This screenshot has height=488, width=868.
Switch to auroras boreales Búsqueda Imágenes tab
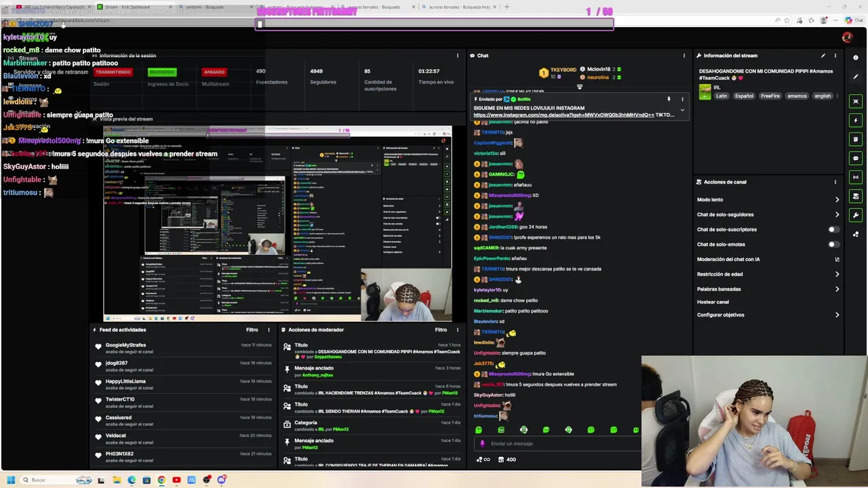click(458, 7)
